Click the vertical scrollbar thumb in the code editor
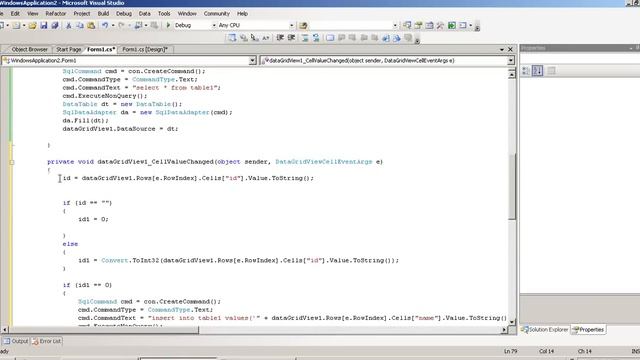The width and height of the screenshot is (640, 360). (512, 187)
